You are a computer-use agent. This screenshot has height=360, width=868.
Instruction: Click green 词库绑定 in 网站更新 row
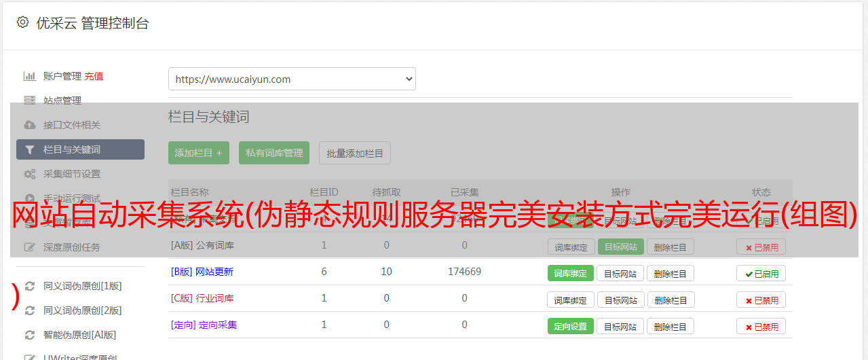point(571,273)
